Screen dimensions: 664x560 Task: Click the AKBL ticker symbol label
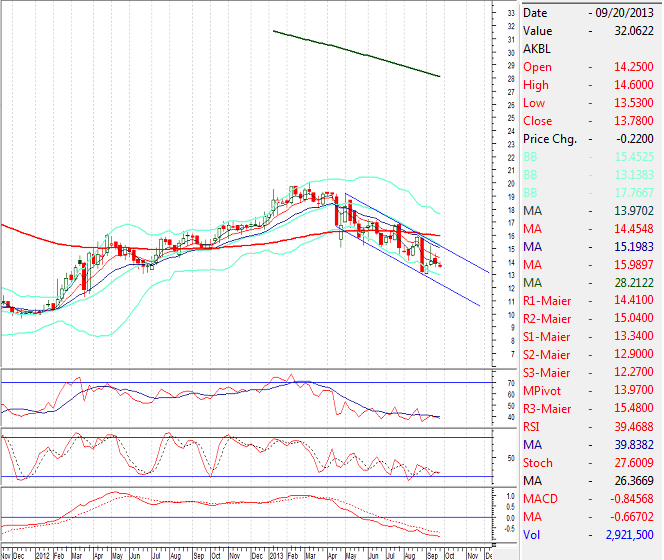pos(537,48)
